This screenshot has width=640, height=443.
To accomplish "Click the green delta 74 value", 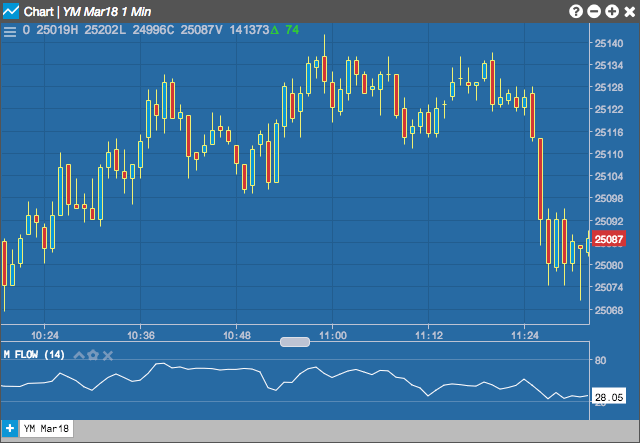I will 285,30.
